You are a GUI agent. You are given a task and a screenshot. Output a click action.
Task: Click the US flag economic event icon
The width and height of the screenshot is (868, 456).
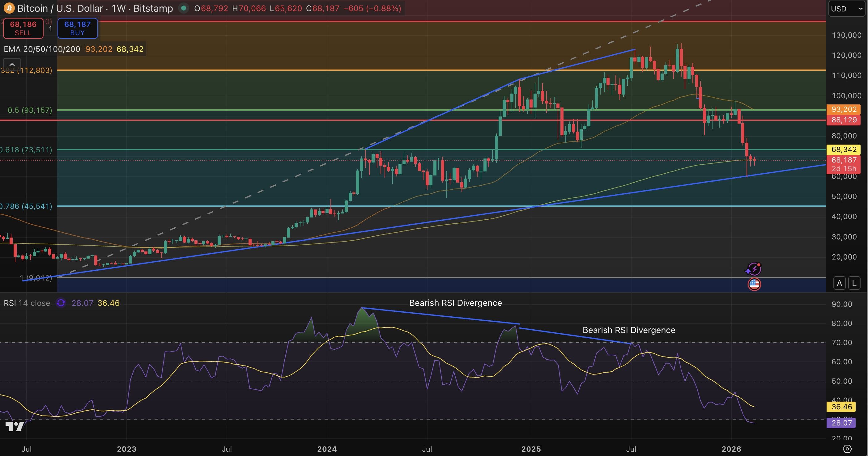(x=754, y=284)
